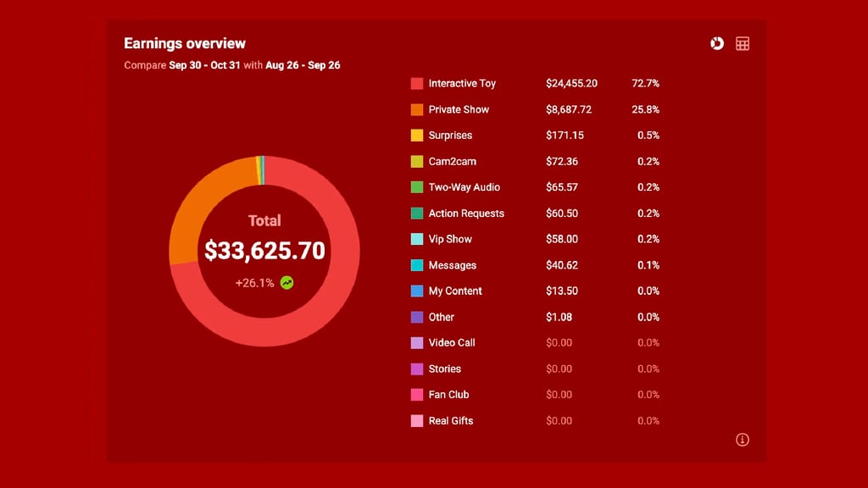Click the Two-Way Audio green swatch
868x488 pixels.
(x=417, y=187)
